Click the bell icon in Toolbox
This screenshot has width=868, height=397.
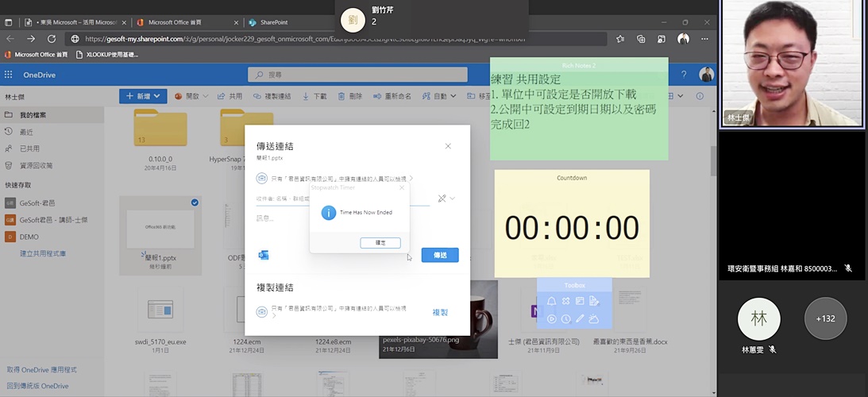550,301
